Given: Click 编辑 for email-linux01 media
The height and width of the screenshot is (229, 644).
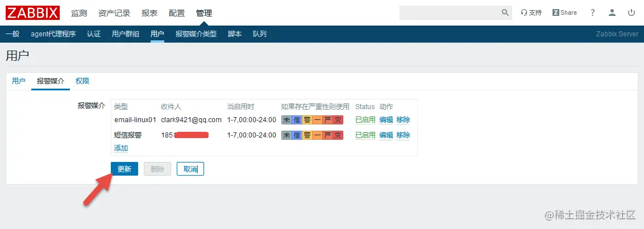Looking at the screenshot, I should tap(386, 120).
